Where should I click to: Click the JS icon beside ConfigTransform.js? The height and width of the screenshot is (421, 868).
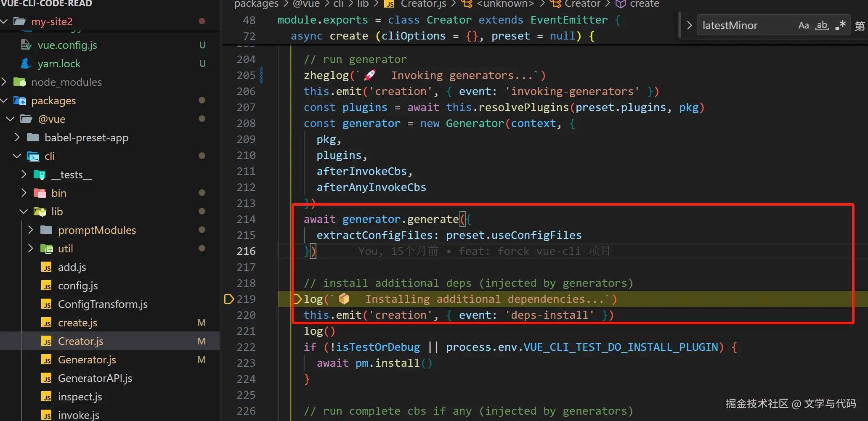pos(46,304)
